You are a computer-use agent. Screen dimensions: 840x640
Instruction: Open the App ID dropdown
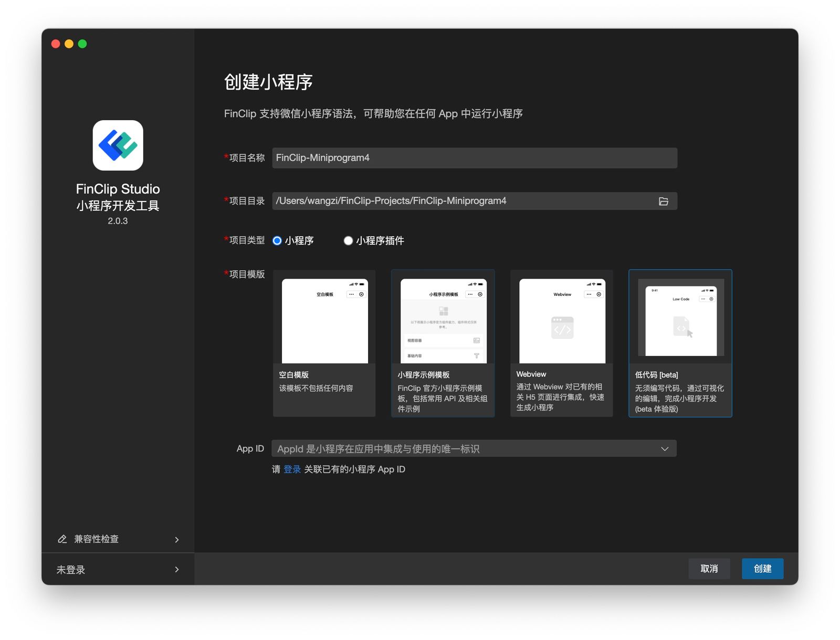click(x=664, y=449)
